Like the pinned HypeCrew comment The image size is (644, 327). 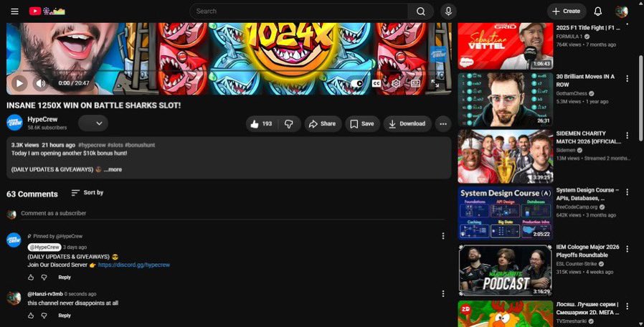tap(31, 278)
